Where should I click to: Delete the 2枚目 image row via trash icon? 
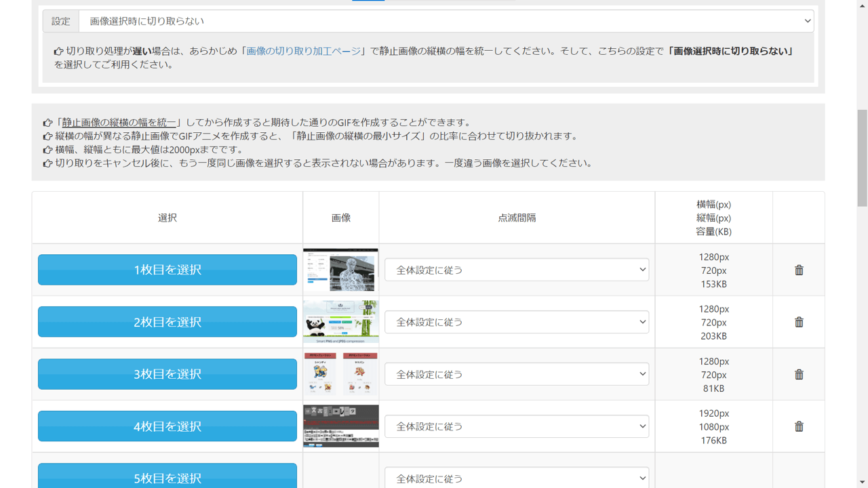pos(799,322)
